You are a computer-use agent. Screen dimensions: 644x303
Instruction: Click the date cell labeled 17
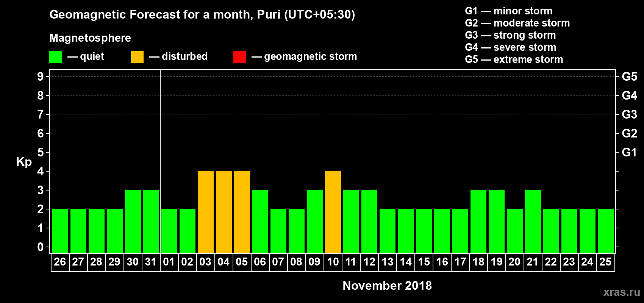(460, 262)
